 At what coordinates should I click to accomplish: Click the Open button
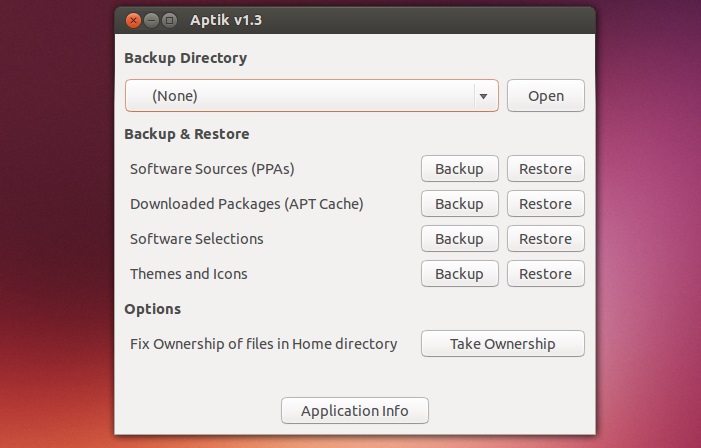tap(545, 96)
